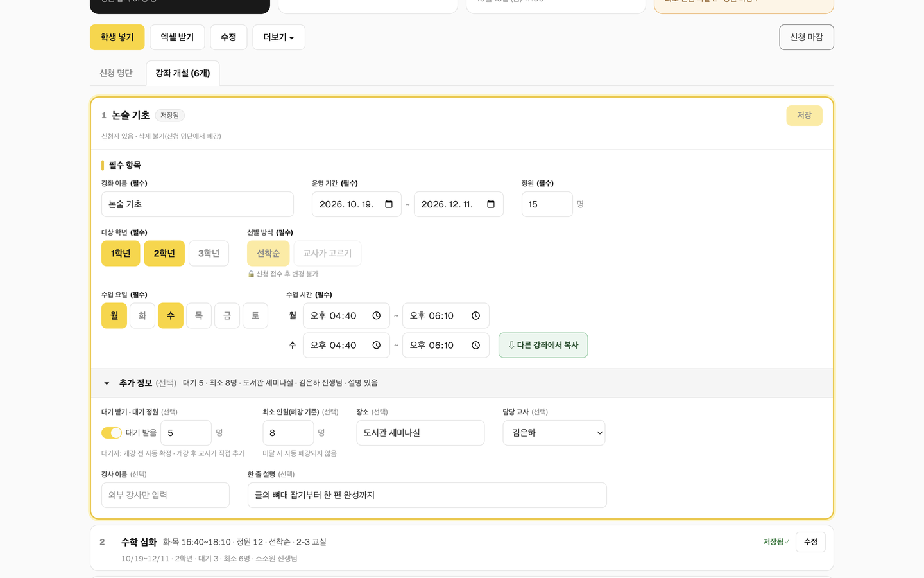Screen dimensions: 924x578
Task: Open calendar picker on start date 2026. 10. 19.
Action: tap(389, 204)
